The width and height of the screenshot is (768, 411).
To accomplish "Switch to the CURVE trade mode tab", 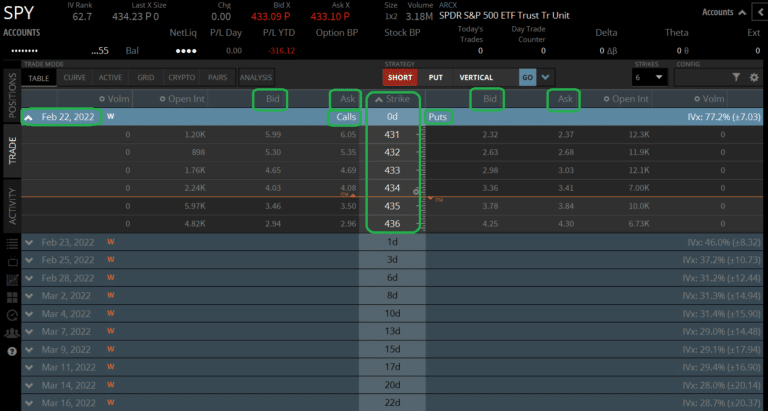I will coord(74,77).
